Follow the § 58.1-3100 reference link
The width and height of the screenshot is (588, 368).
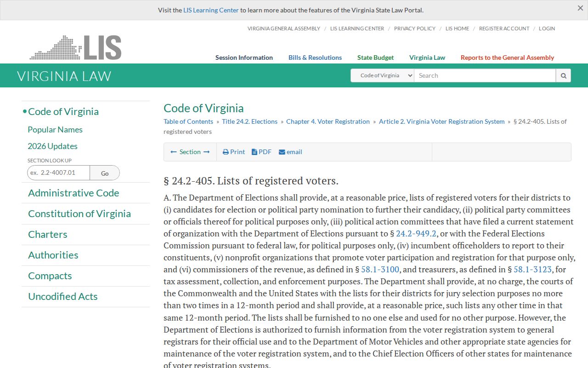[380, 270]
